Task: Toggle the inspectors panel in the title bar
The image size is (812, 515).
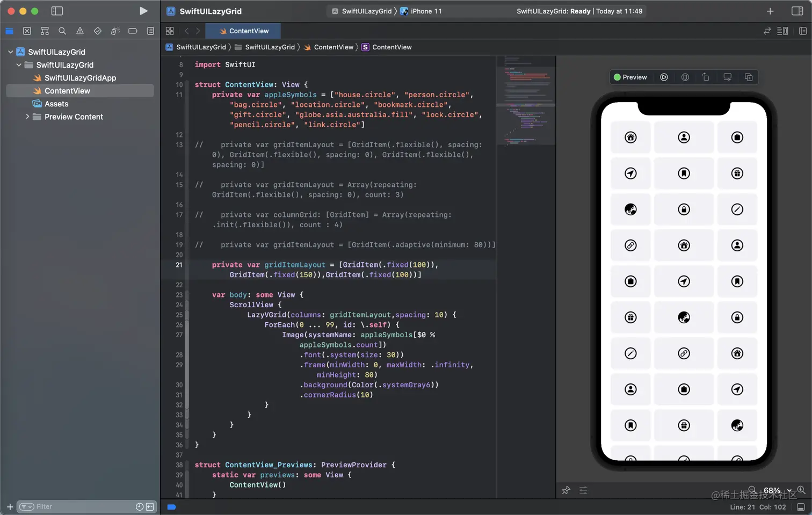Action: (798, 11)
